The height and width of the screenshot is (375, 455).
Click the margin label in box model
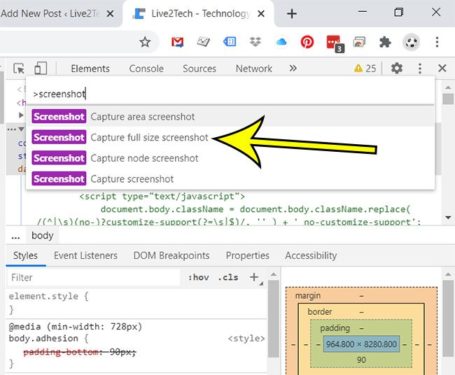[308, 296]
